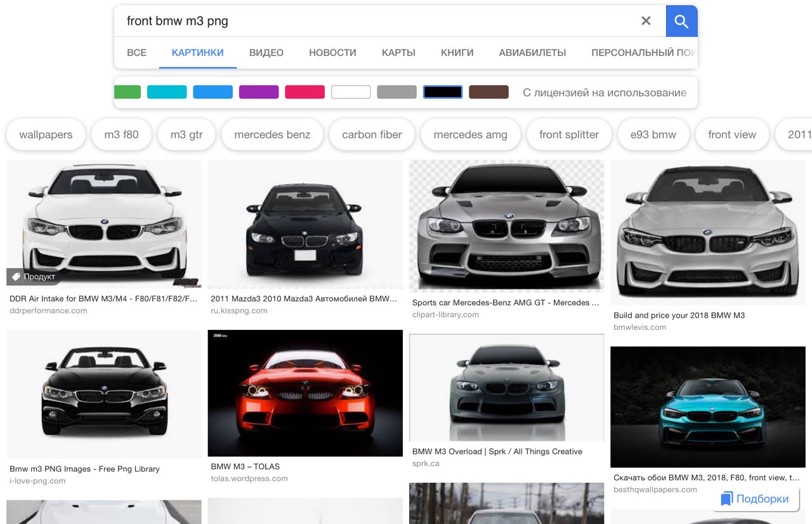Visit besthqwallpapers.com source link
Viewport: 812px width, 524px height.
pyautogui.click(x=655, y=490)
